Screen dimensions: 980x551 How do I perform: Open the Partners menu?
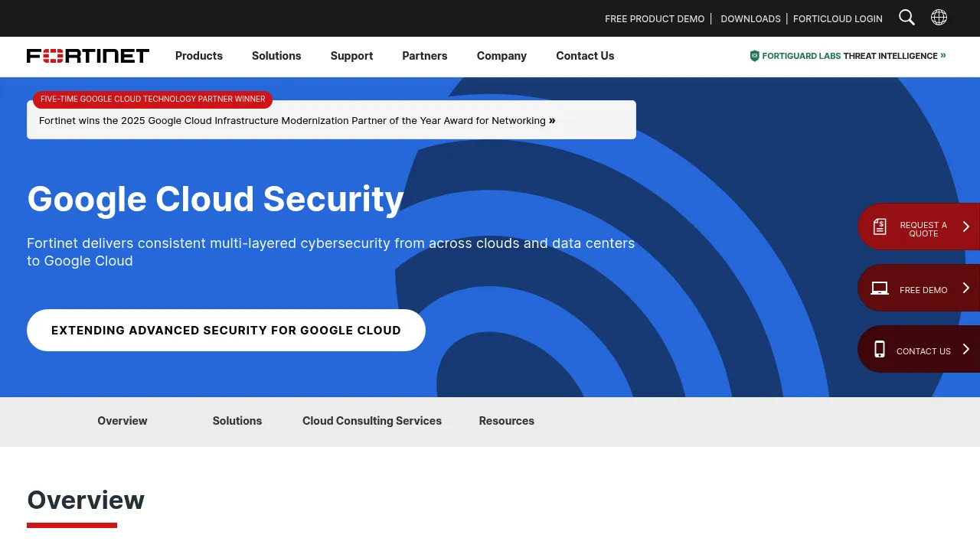coord(425,56)
